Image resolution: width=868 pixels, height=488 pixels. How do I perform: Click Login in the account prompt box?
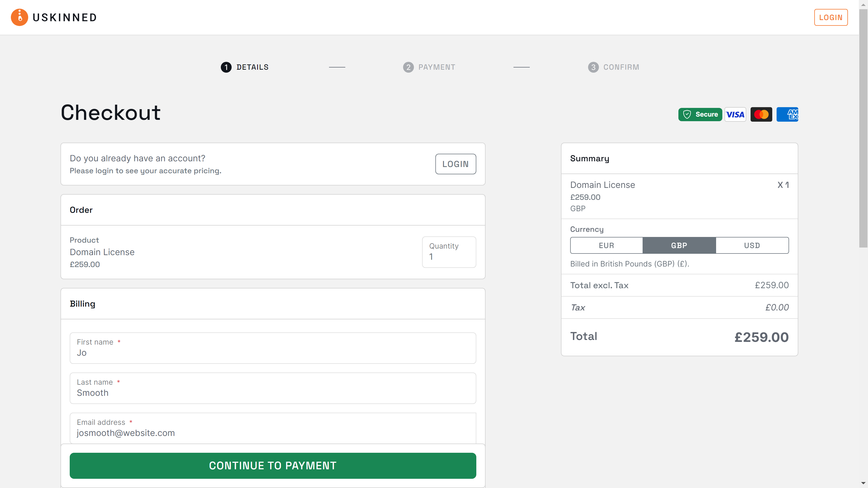pyautogui.click(x=455, y=164)
